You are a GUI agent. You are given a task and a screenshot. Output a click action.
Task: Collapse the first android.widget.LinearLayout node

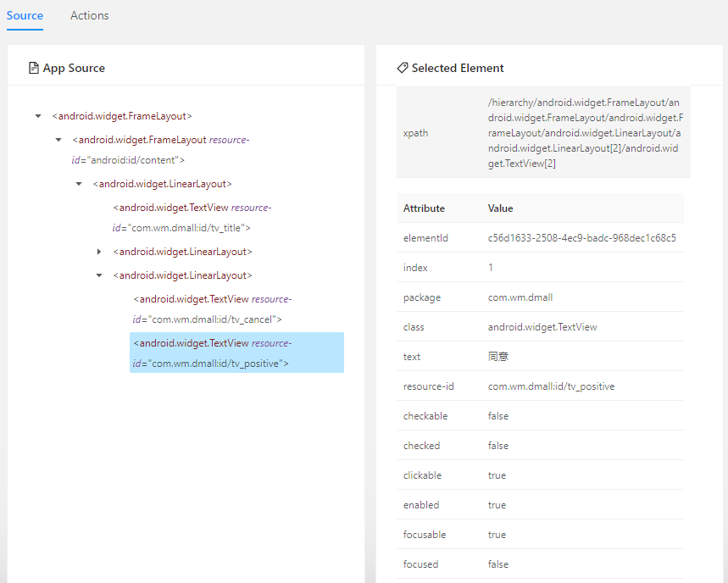(x=79, y=184)
